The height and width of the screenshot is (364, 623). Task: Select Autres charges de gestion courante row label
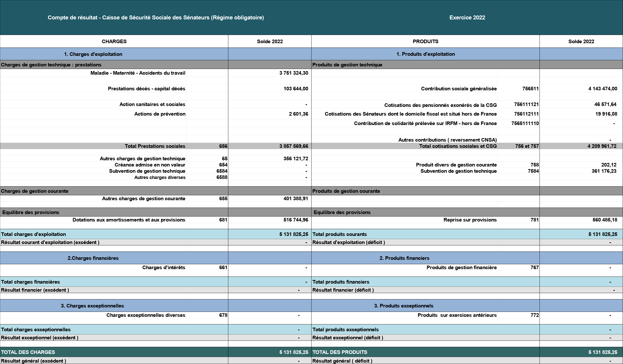tap(143, 198)
